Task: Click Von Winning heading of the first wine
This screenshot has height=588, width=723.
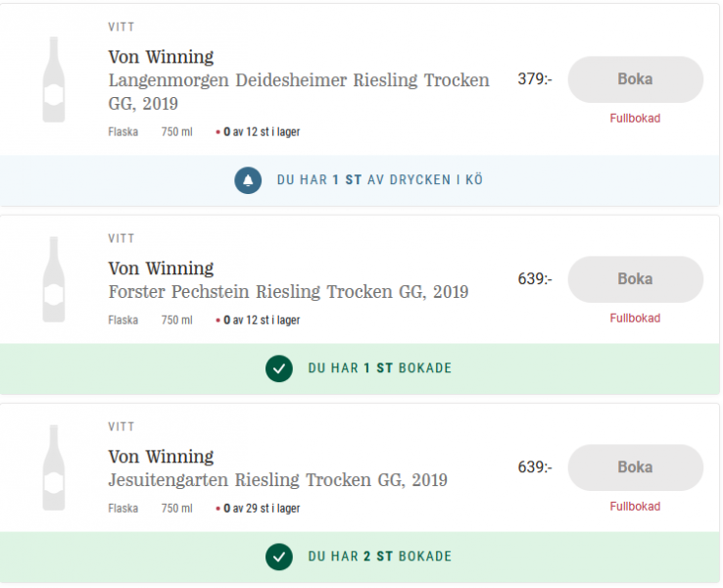Action: tap(161, 57)
